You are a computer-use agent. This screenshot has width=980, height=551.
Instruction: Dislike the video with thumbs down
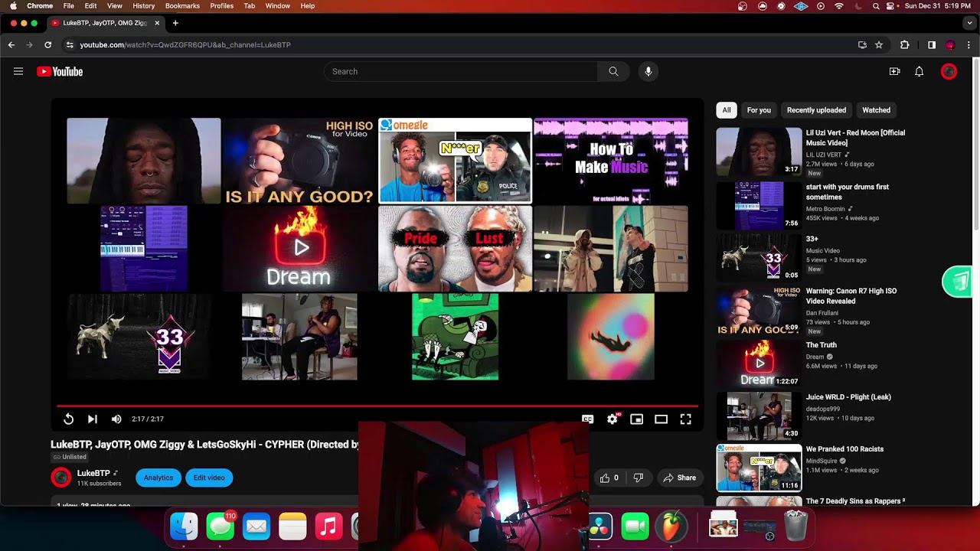638,478
